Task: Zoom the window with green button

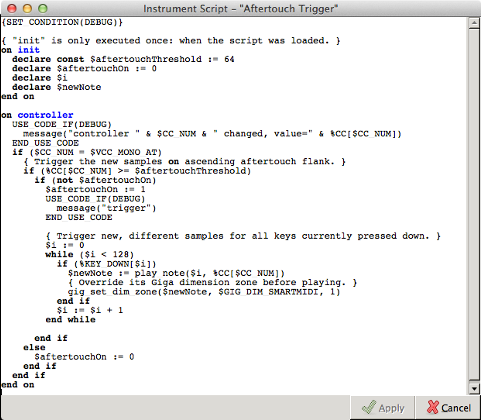Action: tap(43, 8)
